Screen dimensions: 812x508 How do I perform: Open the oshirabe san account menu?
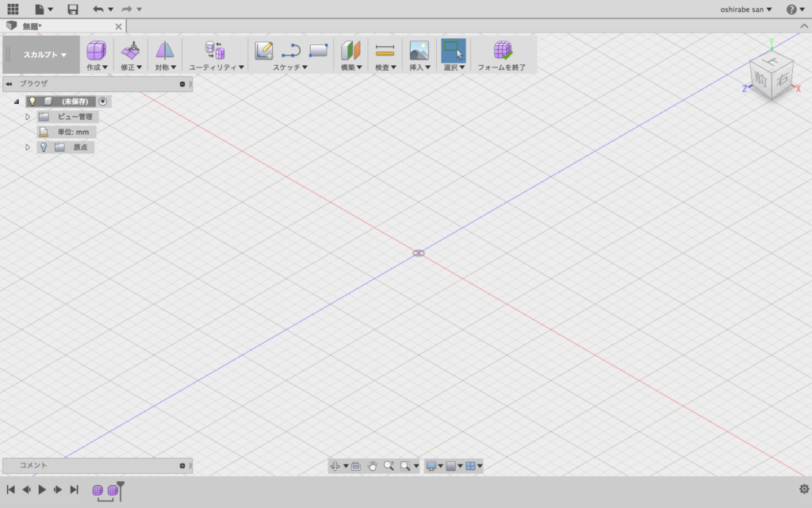(745, 10)
